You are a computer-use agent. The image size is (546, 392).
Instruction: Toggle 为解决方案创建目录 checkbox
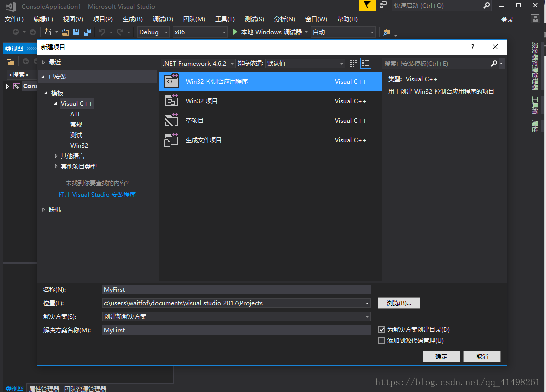click(381, 330)
